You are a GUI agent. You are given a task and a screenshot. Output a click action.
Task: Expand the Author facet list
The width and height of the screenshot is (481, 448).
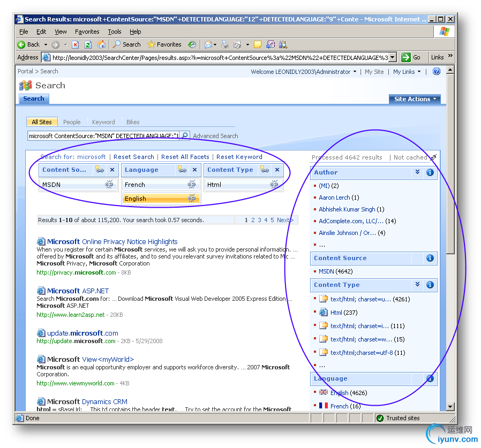click(x=417, y=172)
